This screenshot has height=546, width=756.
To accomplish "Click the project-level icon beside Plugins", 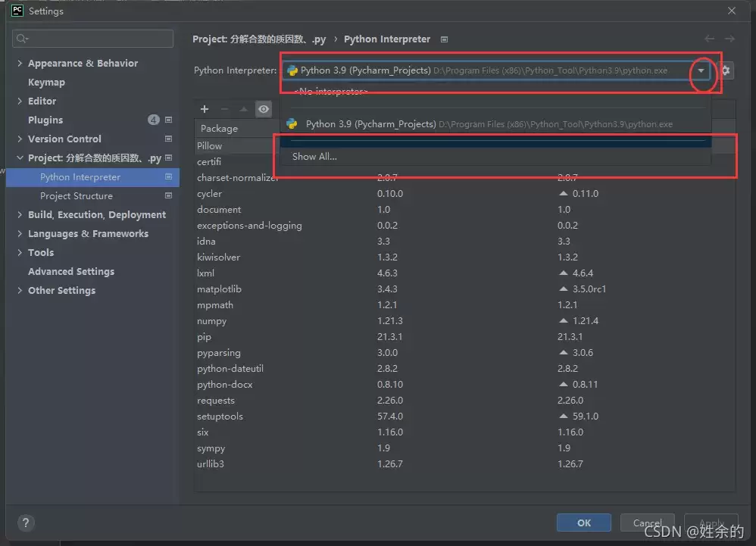I will point(168,120).
